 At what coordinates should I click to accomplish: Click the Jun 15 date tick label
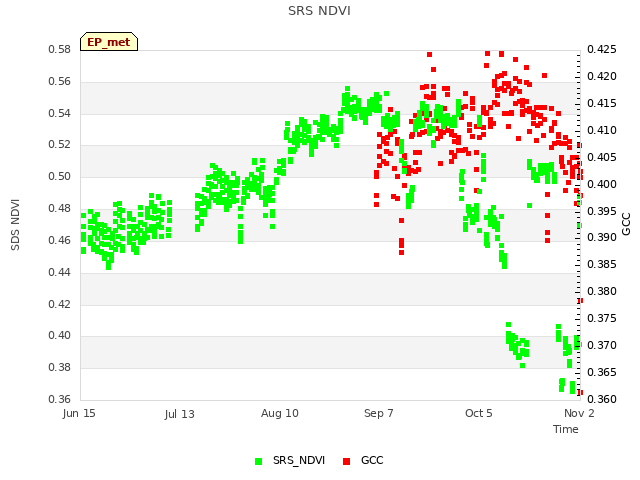point(79,413)
